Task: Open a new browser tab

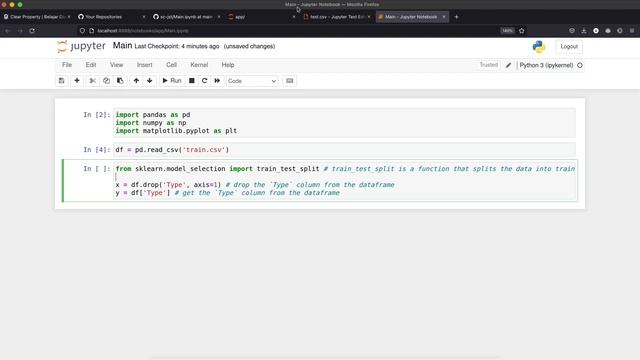Action: [456, 17]
